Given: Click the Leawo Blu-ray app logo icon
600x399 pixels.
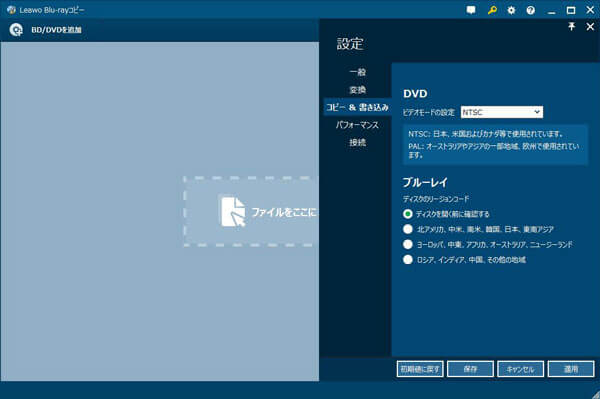Looking at the screenshot, I should (11, 10).
